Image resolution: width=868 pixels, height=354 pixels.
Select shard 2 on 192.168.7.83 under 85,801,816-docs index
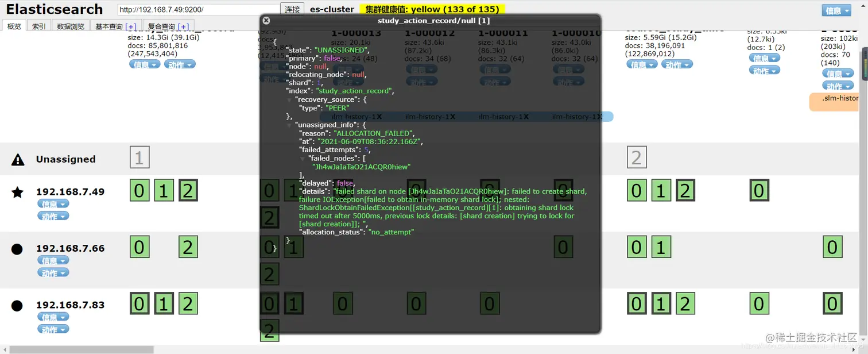pyautogui.click(x=188, y=303)
